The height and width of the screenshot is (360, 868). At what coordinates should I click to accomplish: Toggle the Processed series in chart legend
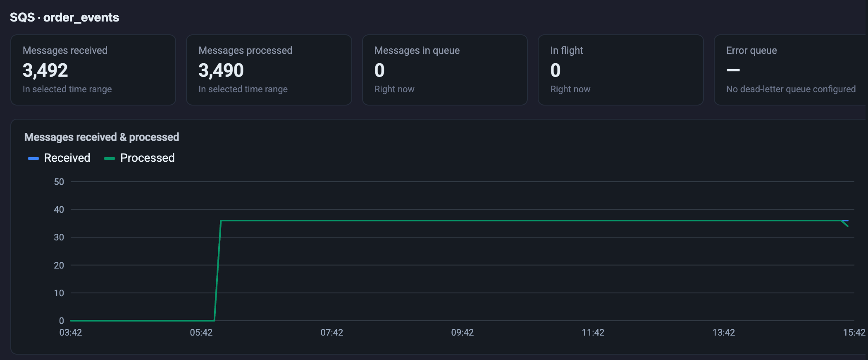[139, 158]
